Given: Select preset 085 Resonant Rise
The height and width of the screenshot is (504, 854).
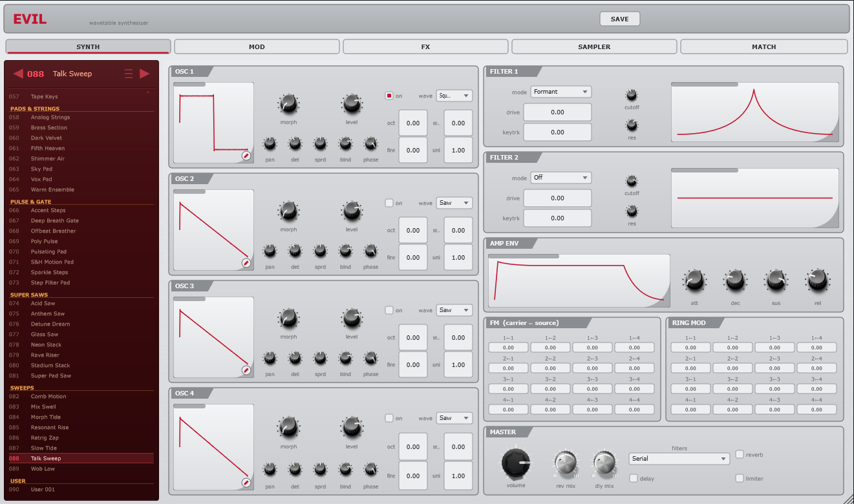Looking at the screenshot, I should (x=81, y=428).
